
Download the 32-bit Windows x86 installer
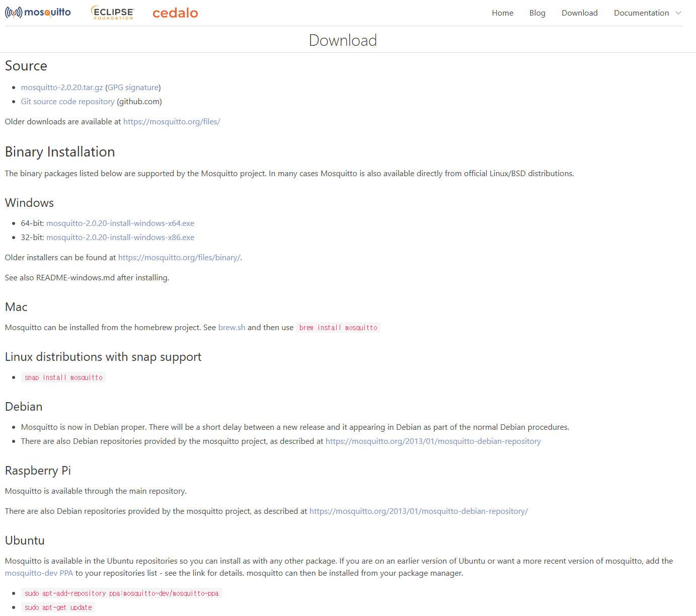tap(120, 238)
